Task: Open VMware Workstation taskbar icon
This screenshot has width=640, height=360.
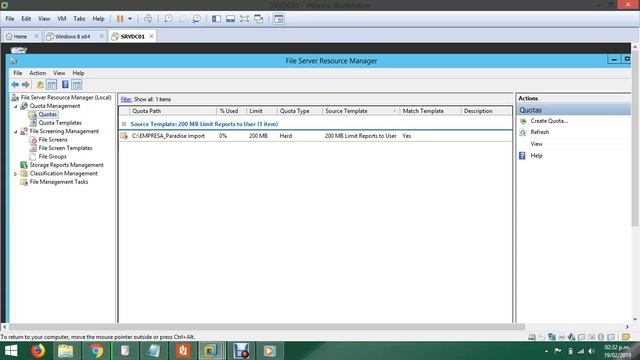Action: pyautogui.click(x=211, y=351)
